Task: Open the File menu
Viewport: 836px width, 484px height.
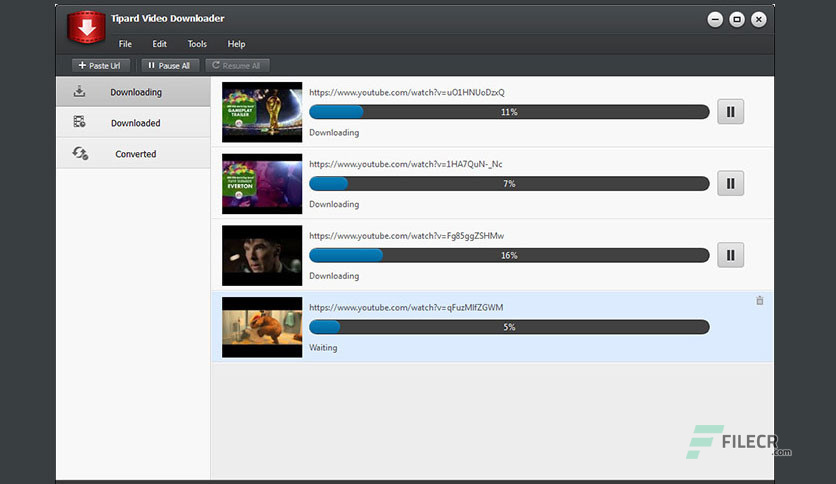Action: [125, 44]
